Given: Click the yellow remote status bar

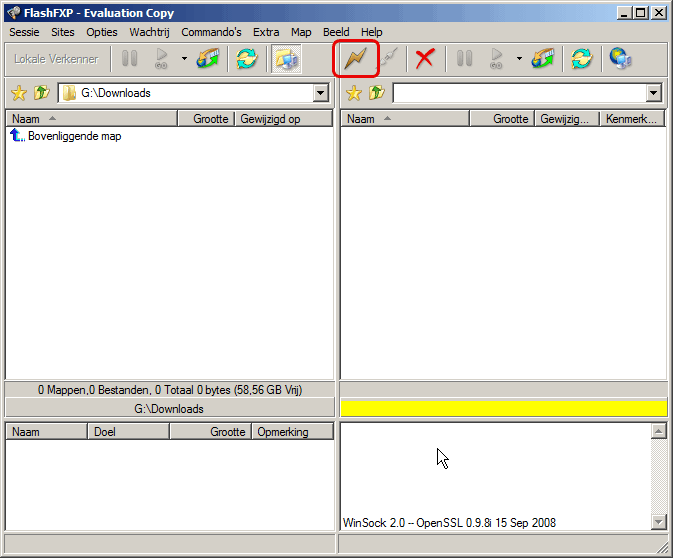Looking at the screenshot, I should [x=503, y=408].
